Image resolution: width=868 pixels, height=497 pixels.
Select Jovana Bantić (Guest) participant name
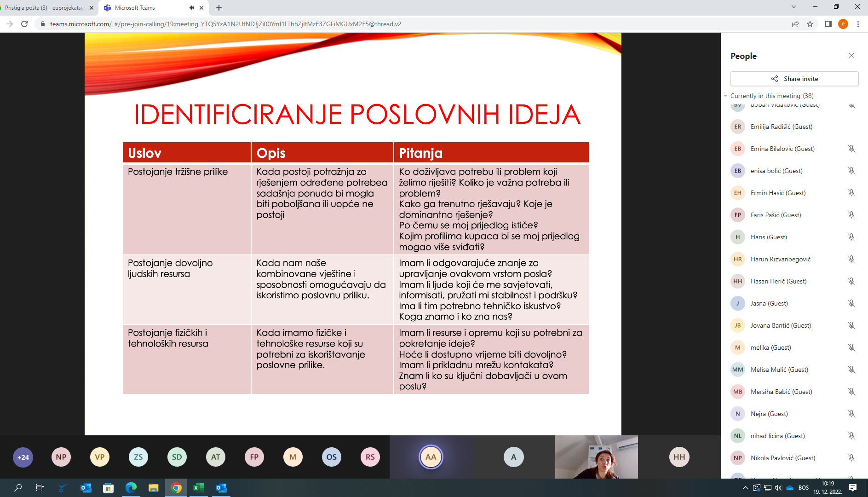pyautogui.click(x=781, y=325)
